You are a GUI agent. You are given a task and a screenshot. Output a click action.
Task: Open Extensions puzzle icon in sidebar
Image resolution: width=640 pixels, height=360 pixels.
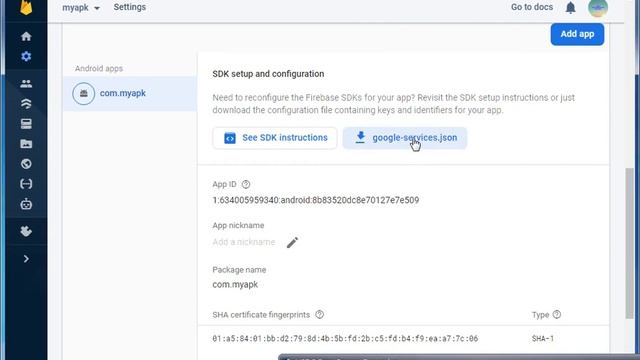[26, 231]
